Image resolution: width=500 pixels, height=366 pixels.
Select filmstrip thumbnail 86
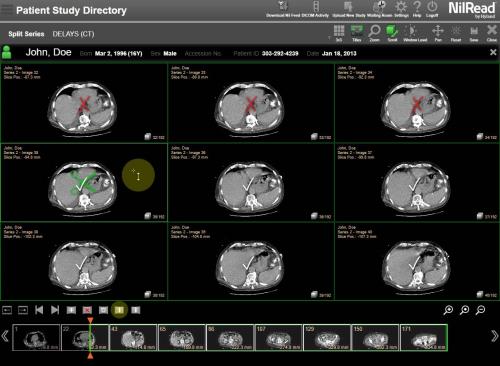(x=230, y=337)
